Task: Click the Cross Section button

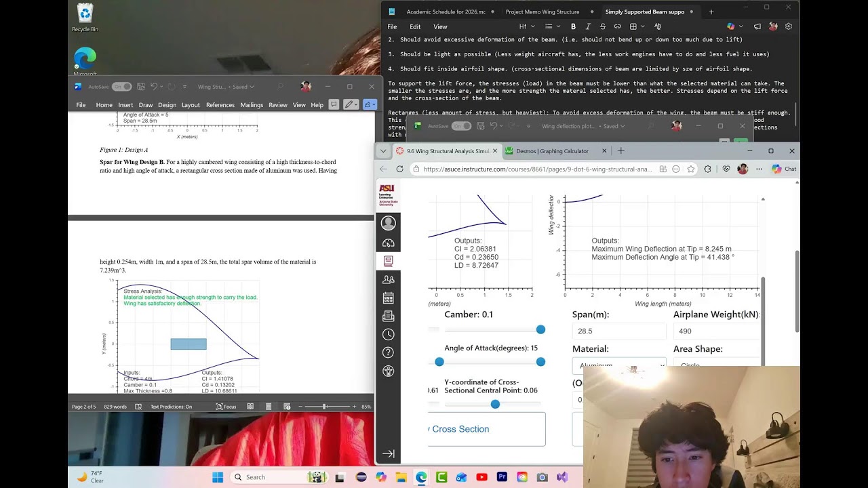Action: 487,429
